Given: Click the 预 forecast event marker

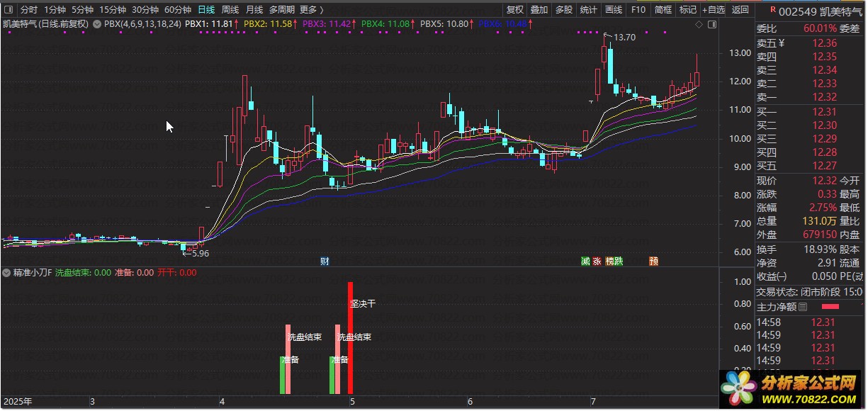Looking at the screenshot, I should coord(653,261).
